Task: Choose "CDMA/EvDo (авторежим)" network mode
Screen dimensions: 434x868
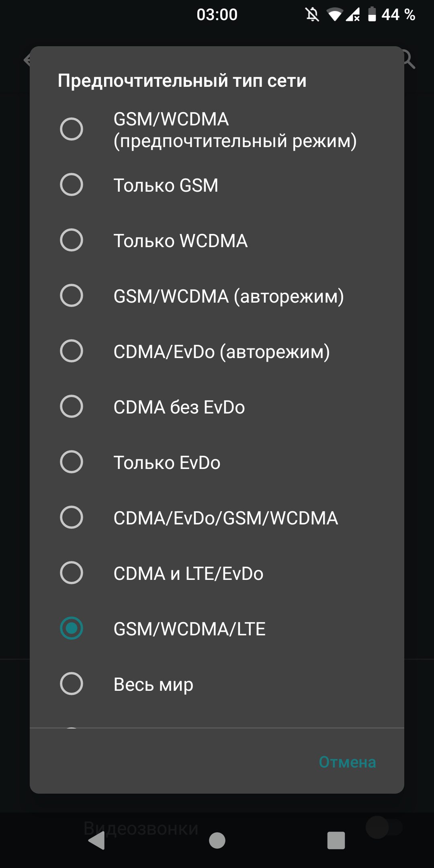Action: click(x=72, y=351)
